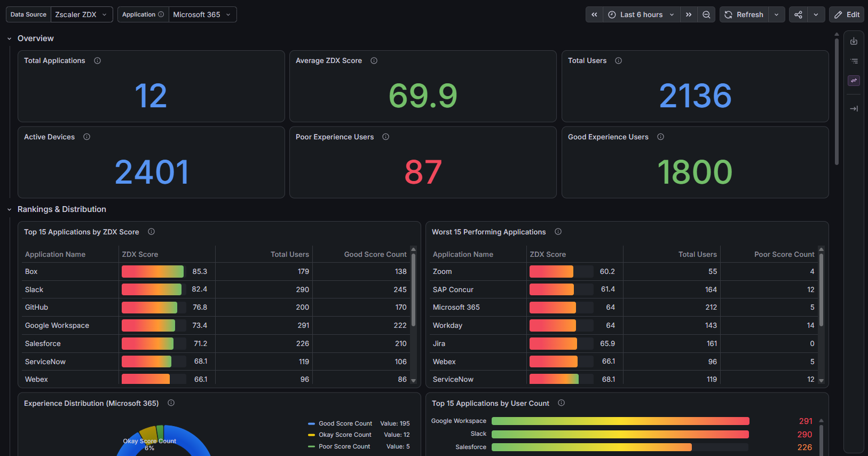Click the Slack user count bar
The height and width of the screenshot is (456, 868).
click(x=620, y=434)
